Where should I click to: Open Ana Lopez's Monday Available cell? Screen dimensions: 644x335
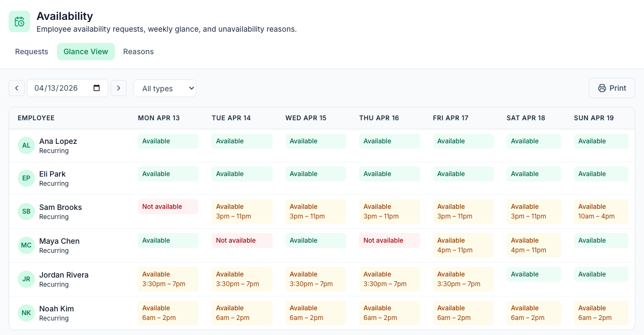[x=168, y=141]
